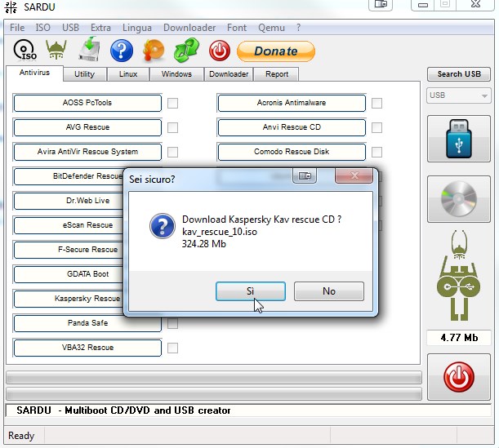Click the Acronis Antimalware button
Screen dimensions: 499x448
click(x=292, y=103)
